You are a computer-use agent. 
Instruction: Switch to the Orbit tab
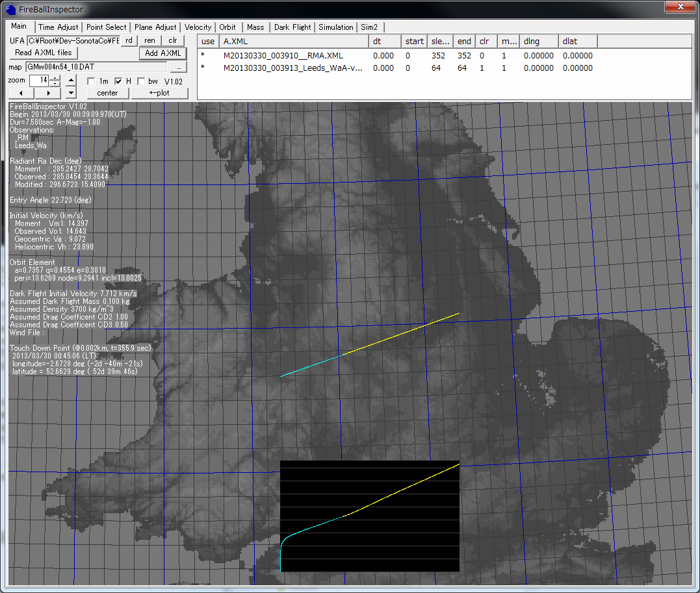(x=227, y=27)
